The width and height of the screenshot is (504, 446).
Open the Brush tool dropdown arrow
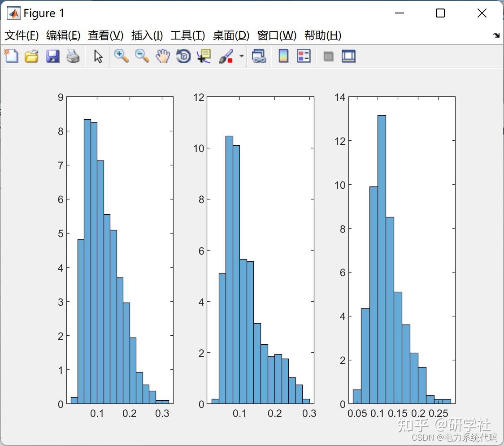[241, 56]
